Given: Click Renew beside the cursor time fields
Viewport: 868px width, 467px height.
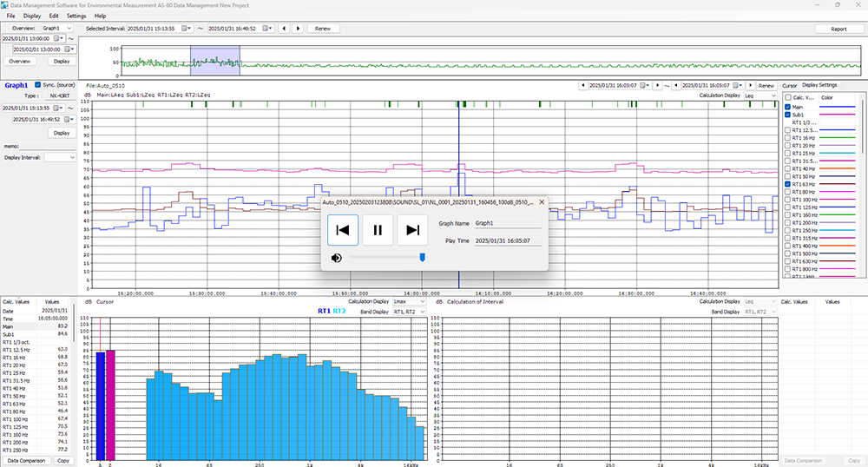Looking at the screenshot, I should pyautogui.click(x=766, y=86).
